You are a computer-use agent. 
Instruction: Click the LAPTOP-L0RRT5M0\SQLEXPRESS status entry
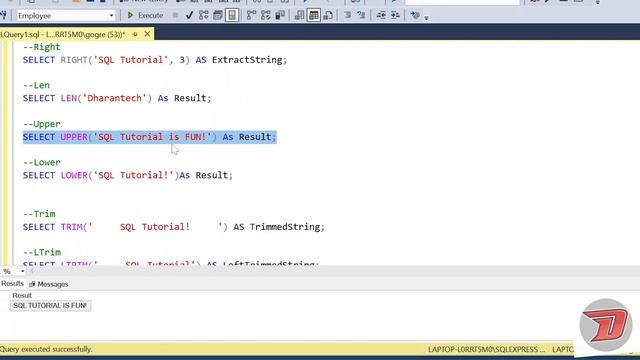(486, 349)
